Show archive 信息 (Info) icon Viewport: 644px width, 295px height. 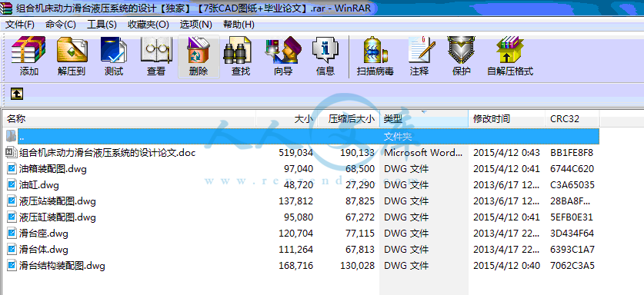point(325,50)
